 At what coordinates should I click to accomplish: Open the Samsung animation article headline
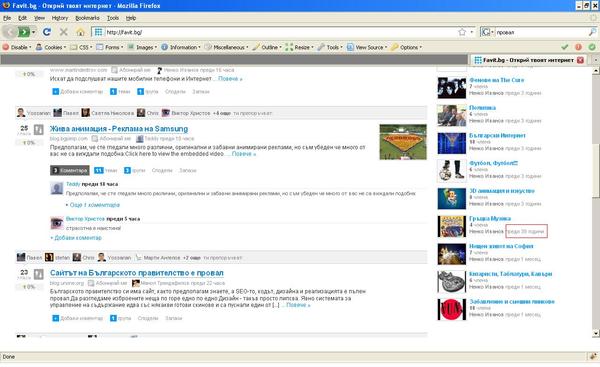pyautogui.click(x=119, y=129)
